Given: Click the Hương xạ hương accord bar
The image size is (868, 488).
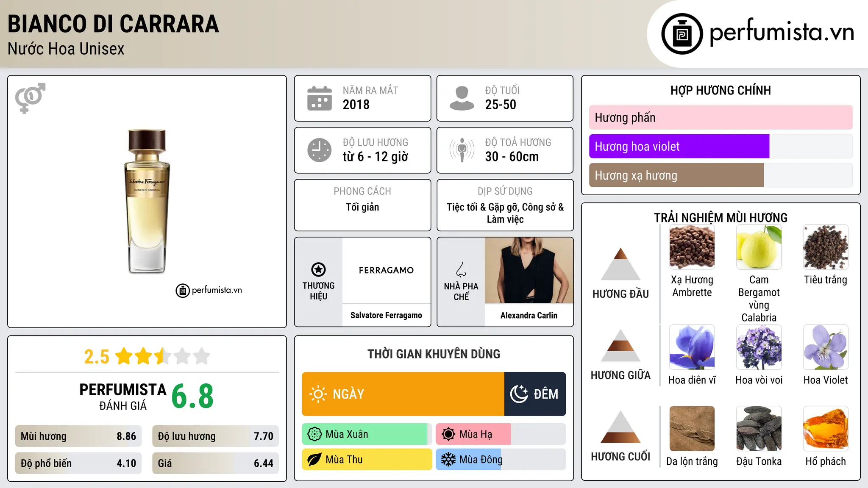Looking at the screenshot, I should click(x=721, y=175).
